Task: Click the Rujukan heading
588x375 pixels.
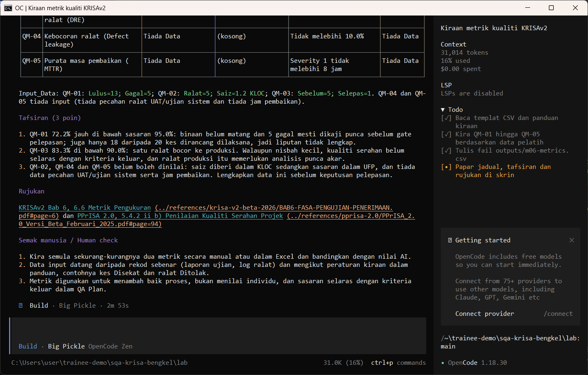Action: [31, 191]
